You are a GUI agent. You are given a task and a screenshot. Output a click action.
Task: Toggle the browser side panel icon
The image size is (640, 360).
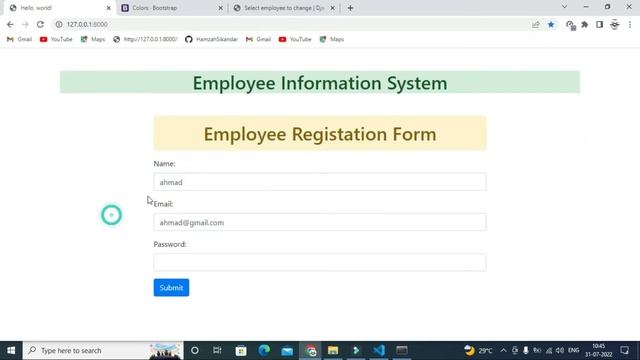599,24
